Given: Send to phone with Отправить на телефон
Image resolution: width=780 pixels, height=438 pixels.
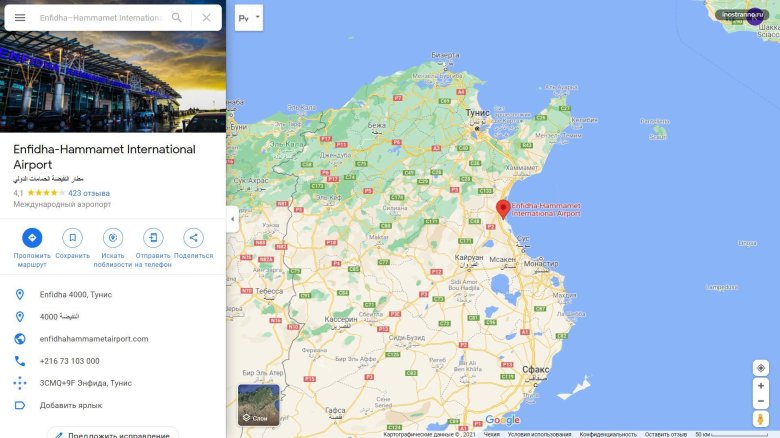Looking at the screenshot, I should click(153, 238).
